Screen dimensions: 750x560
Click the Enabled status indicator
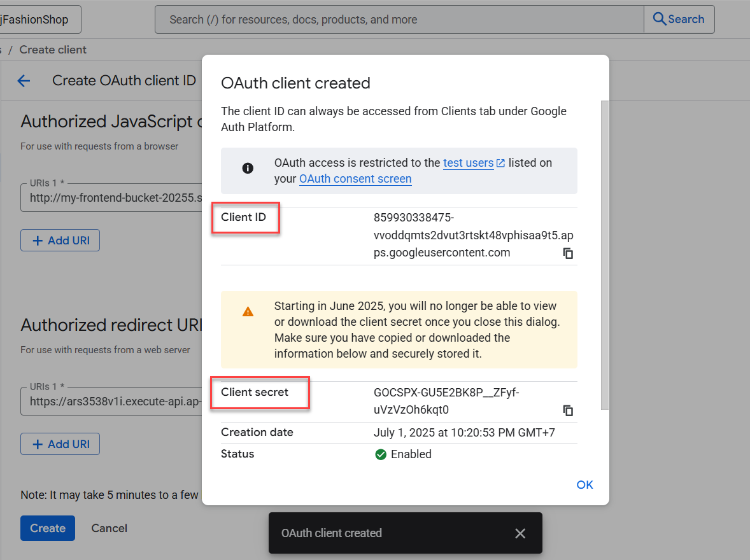tap(403, 454)
